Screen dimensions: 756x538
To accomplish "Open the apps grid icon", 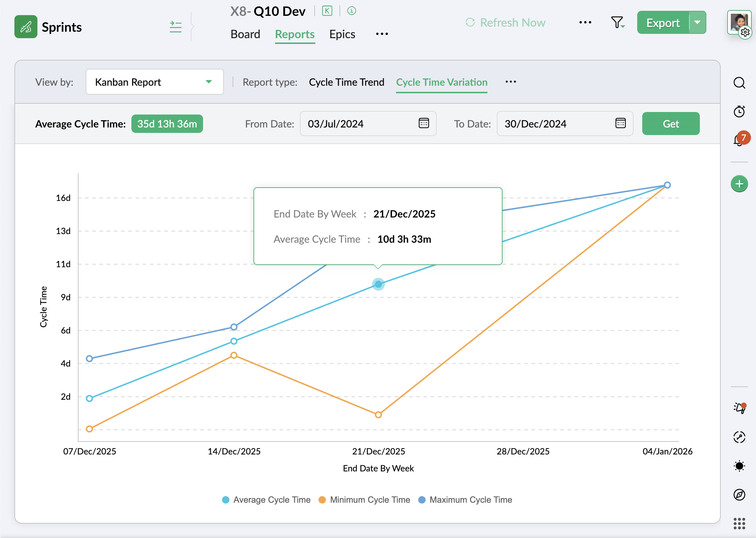I will tap(739, 523).
